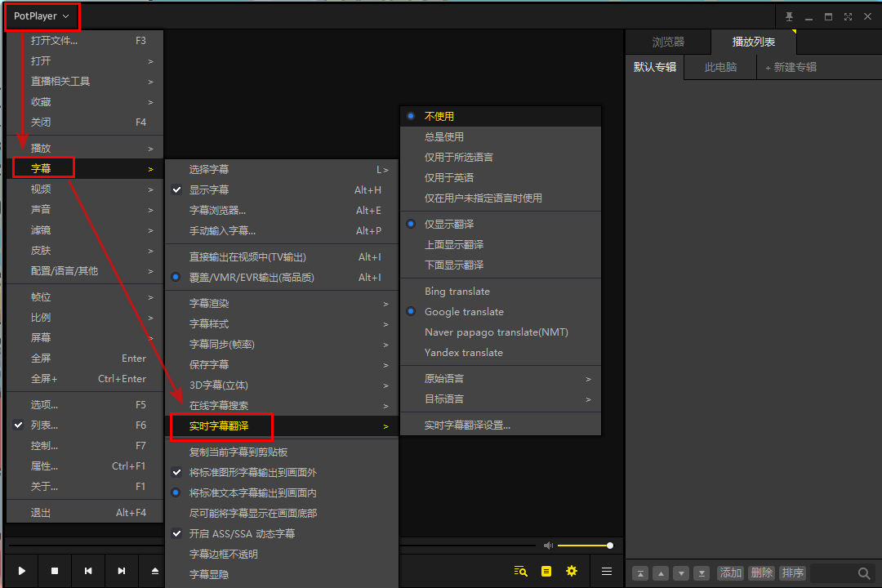
Task: Move playlist item up arrow
Action: click(x=661, y=573)
